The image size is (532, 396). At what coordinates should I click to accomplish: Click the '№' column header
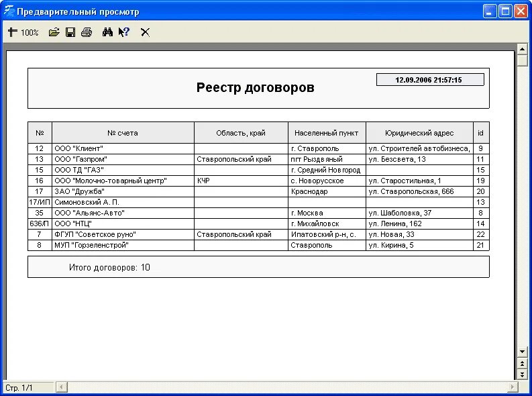40,133
